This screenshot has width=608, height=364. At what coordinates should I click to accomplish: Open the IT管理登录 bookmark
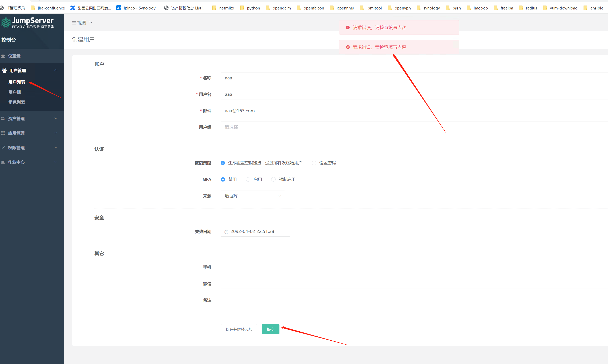[13, 8]
